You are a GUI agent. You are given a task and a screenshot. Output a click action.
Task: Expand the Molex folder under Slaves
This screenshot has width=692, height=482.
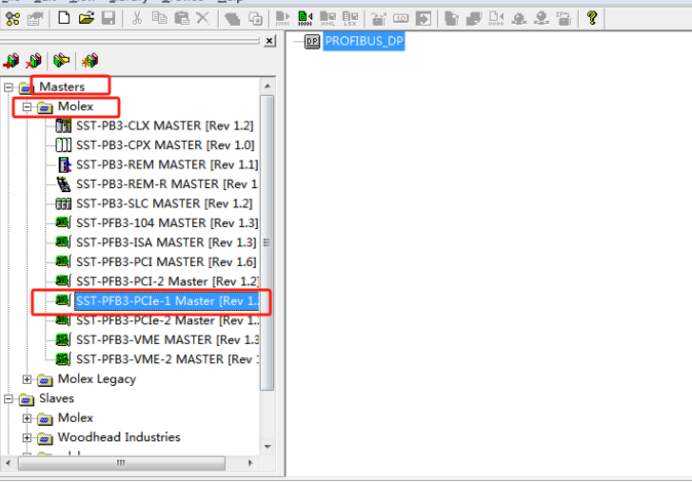coord(27,418)
